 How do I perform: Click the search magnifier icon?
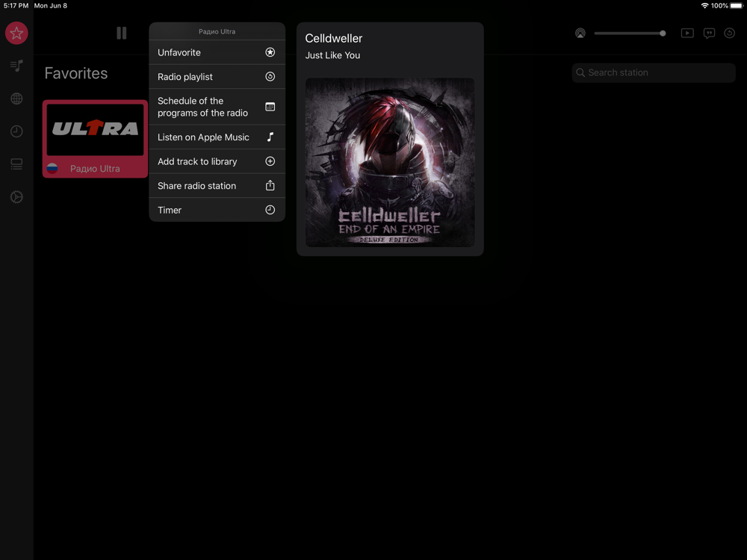pyautogui.click(x=580, y=72)
